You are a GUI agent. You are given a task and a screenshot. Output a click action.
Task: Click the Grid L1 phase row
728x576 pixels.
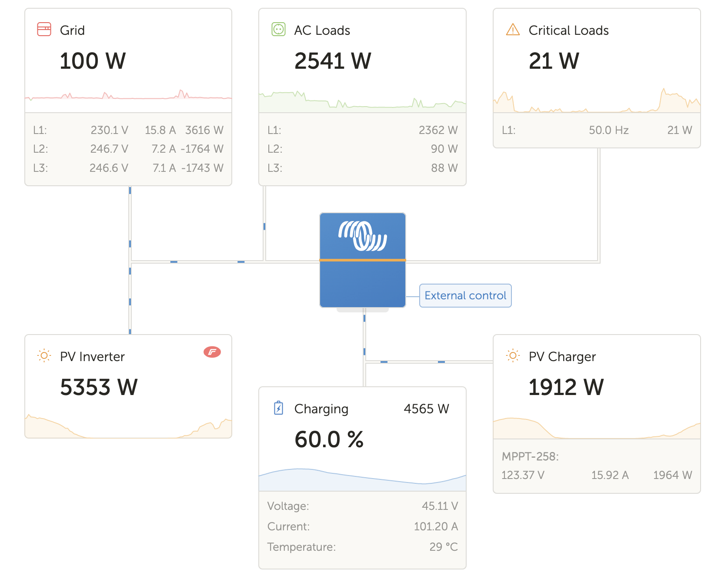click(128, 130)
